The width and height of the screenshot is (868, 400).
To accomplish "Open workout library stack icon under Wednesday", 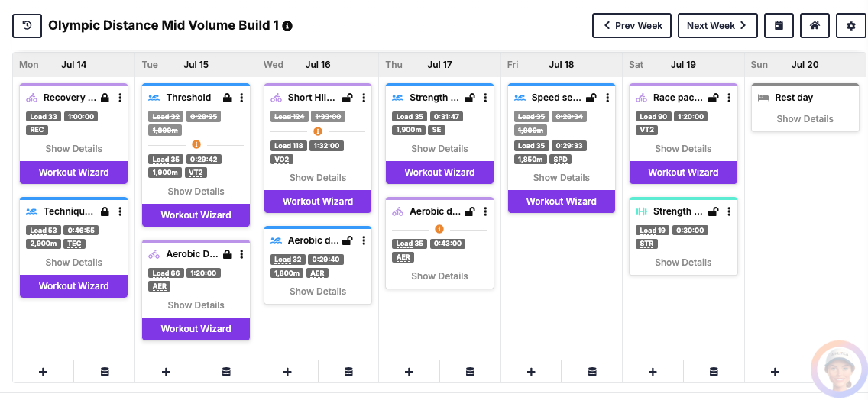I will [348, 372].
